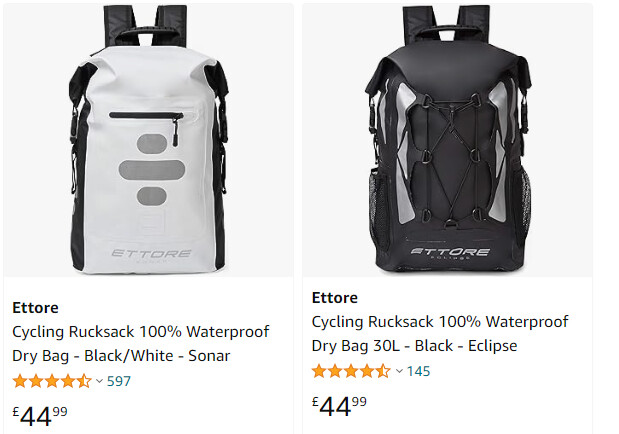This screenshot has width=619, height=434.
Task: Click the Ettore logo on the white bag image
Action: [x=151, y=255]
